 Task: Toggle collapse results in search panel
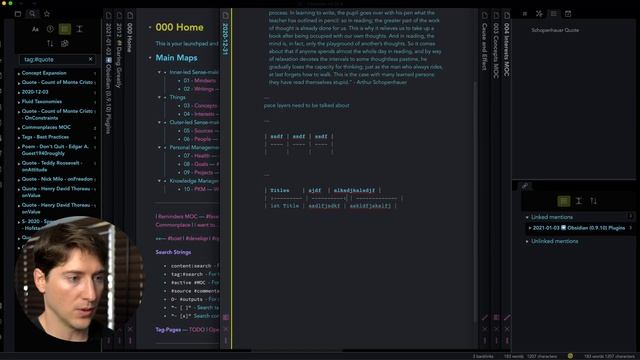coord(64,29)
